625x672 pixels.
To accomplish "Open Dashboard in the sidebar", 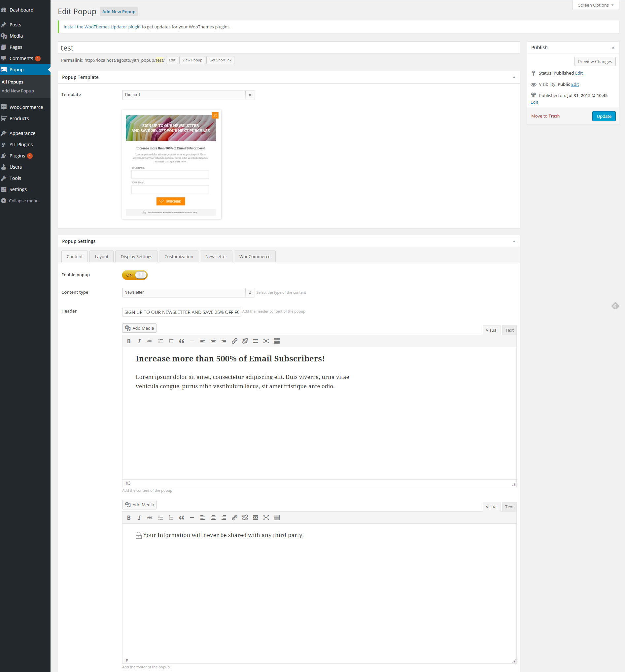I will 21,10.
